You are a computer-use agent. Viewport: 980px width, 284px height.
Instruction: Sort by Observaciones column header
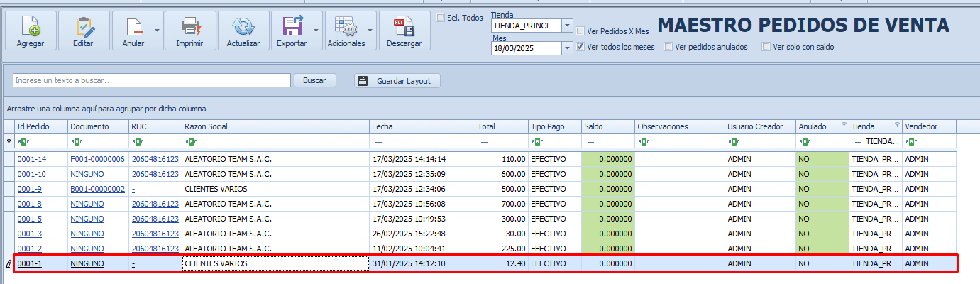[680, 126]
